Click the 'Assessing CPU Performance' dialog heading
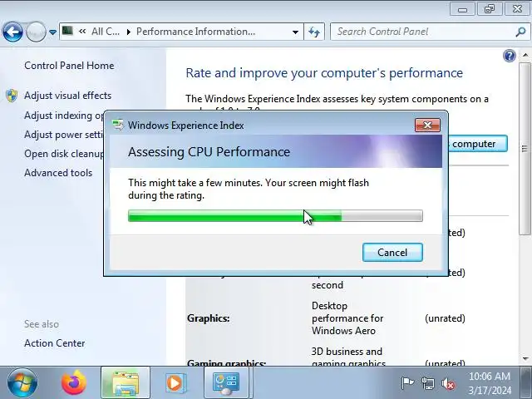The width and height of the screenshot is (532, 399). pos(209,151)
